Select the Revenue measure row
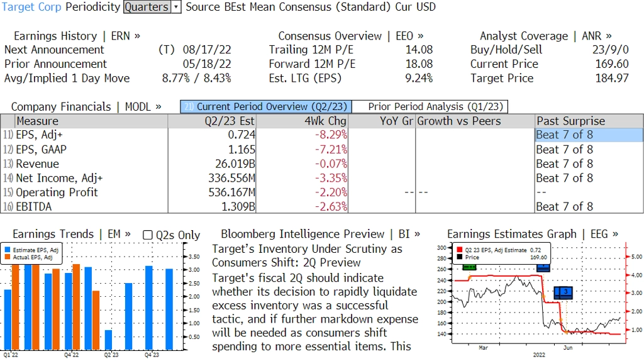 (x=321, y=164)
